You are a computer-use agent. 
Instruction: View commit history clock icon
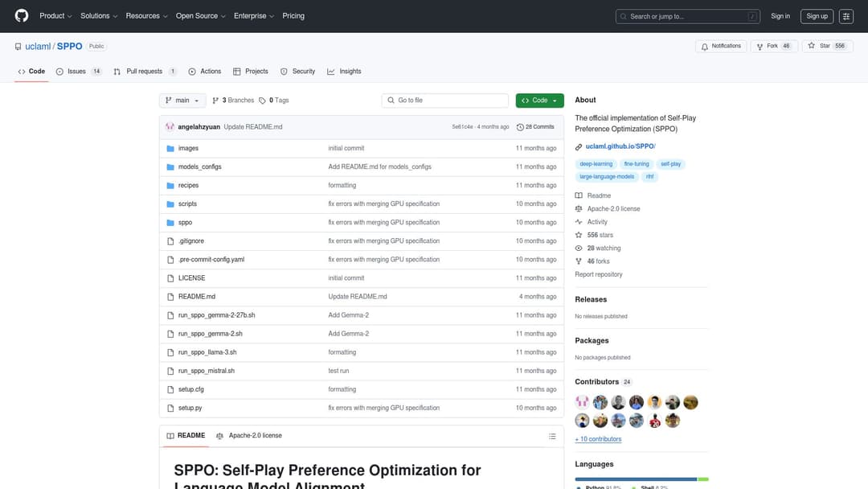point(520,127)
